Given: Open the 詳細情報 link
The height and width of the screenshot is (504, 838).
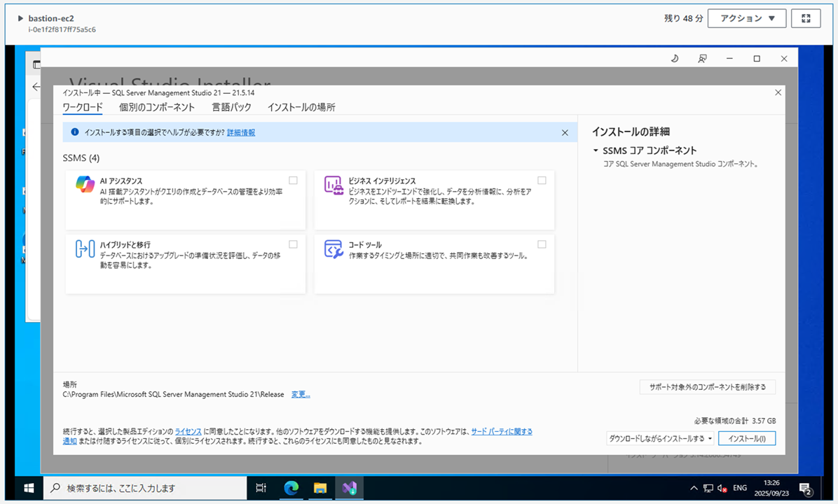Looking at the screenshot, I should [x=241, y=132].
